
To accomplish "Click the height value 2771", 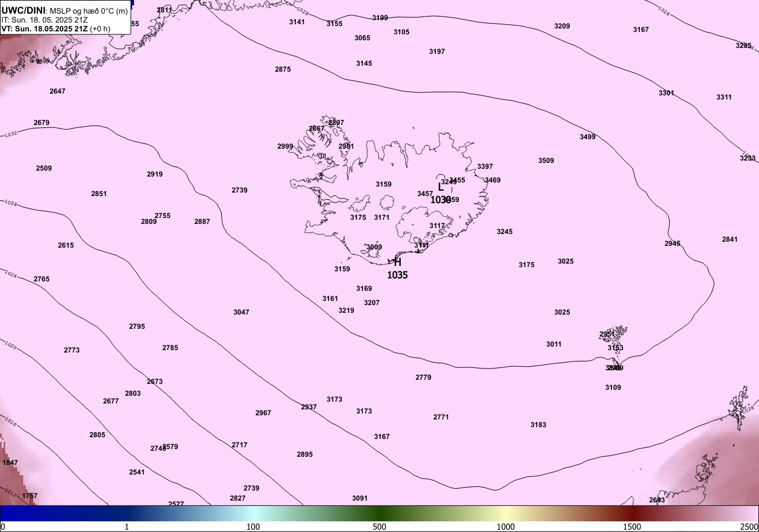I will pyautogui.click(x=441, y=417).
